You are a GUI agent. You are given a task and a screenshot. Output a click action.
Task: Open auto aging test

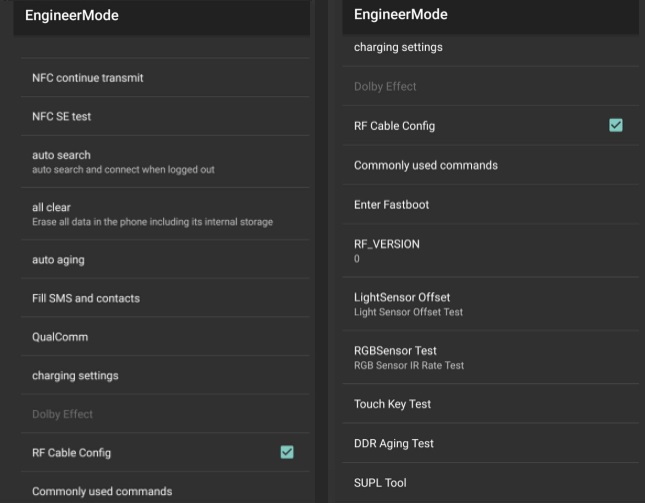point(165,260)
